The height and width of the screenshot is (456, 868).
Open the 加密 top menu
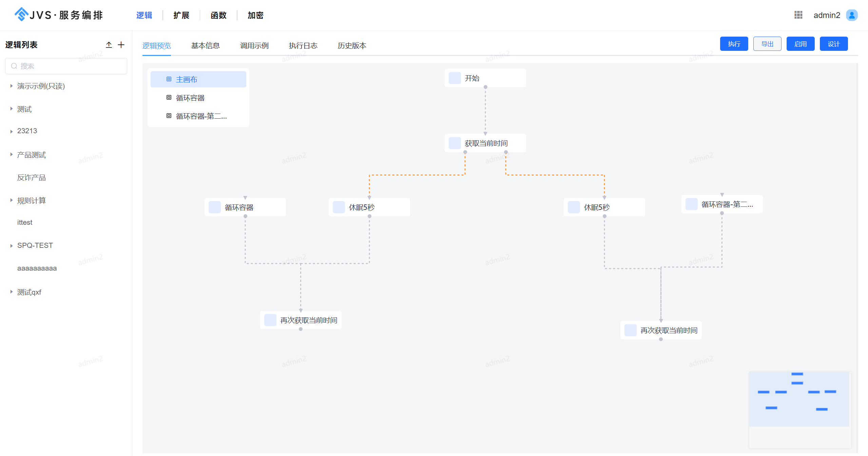point(255,15)
